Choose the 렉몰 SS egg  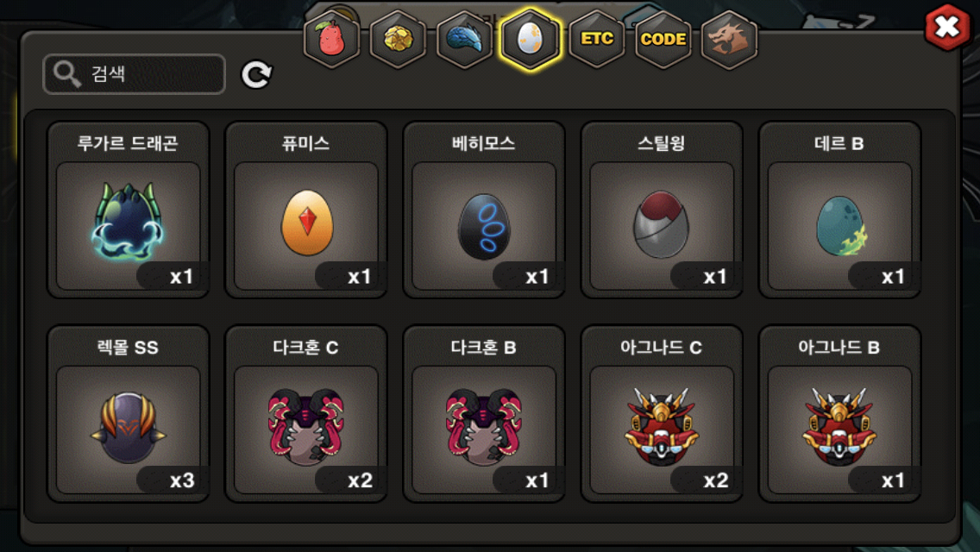click(x=129, y=413)
